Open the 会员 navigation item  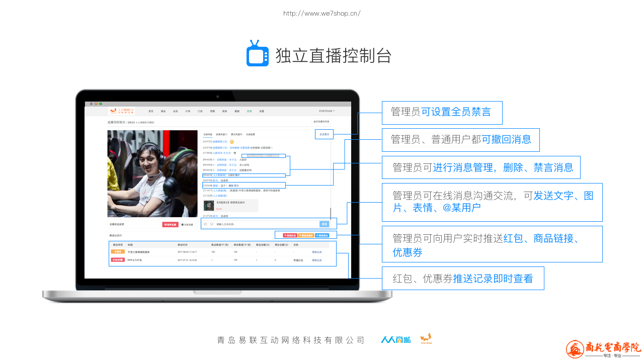176,111
